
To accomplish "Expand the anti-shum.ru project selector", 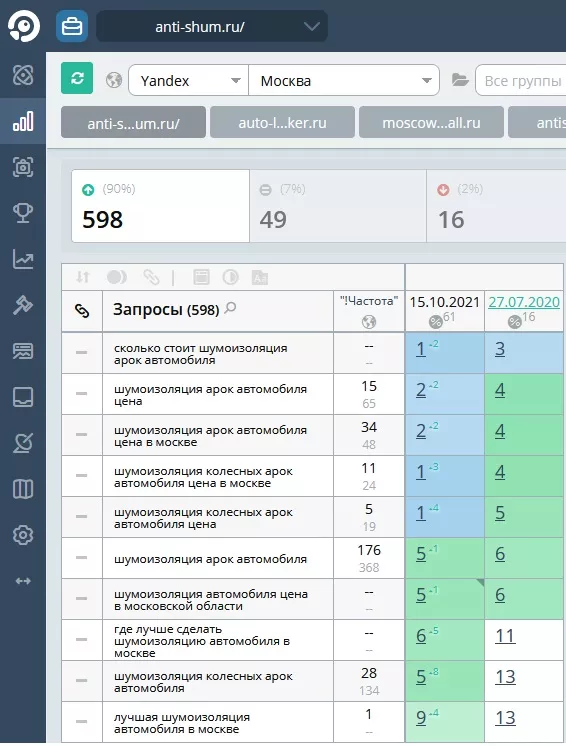I will [x=212, y=26].
